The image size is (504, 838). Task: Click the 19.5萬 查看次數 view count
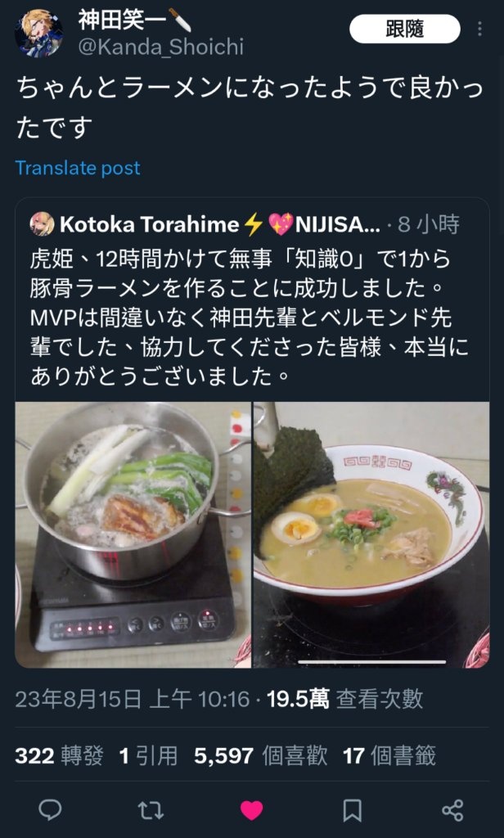click(345, 699)
